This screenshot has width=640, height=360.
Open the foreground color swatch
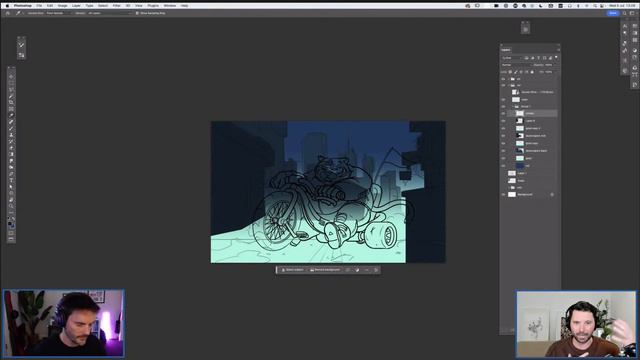[10, 223]
